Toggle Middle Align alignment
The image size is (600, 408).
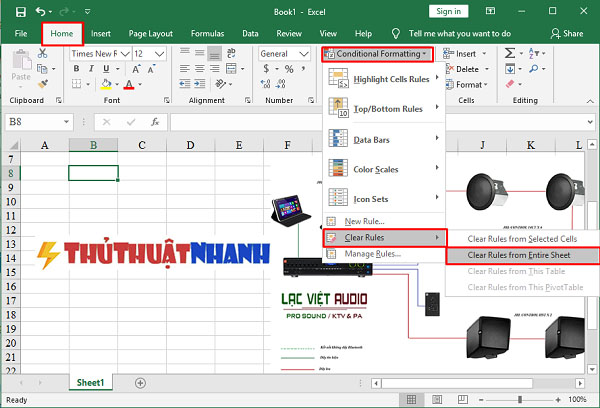pos(199,53)
